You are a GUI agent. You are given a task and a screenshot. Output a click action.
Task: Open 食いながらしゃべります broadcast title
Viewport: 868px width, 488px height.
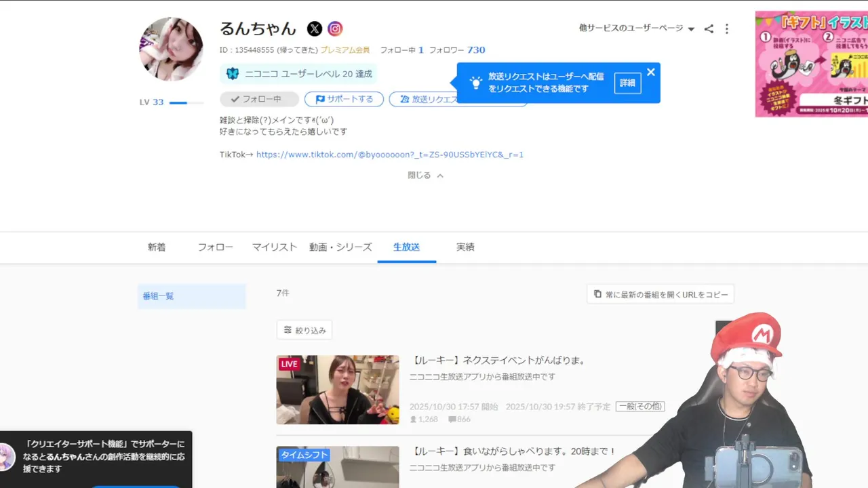coord(513,451)
